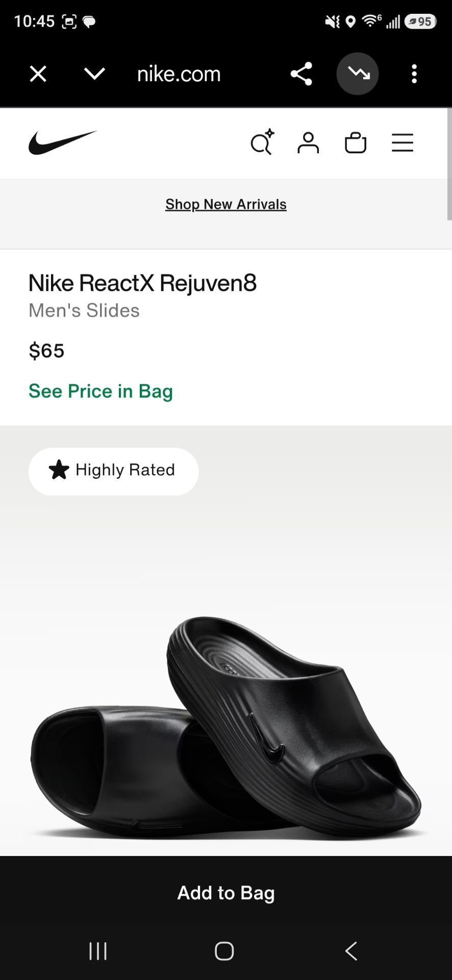Open Android recent apps button
Viewport: 452px width, 980px height.
click(98, 951)
